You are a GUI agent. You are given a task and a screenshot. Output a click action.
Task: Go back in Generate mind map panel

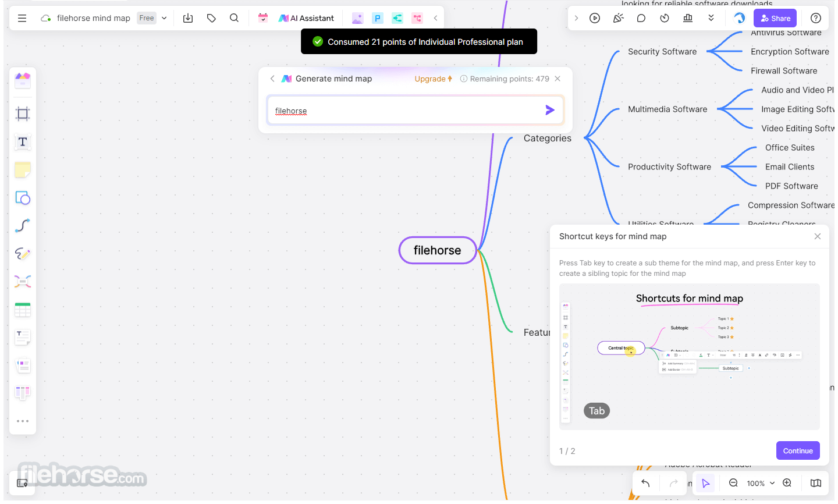(x=272, y=79)
